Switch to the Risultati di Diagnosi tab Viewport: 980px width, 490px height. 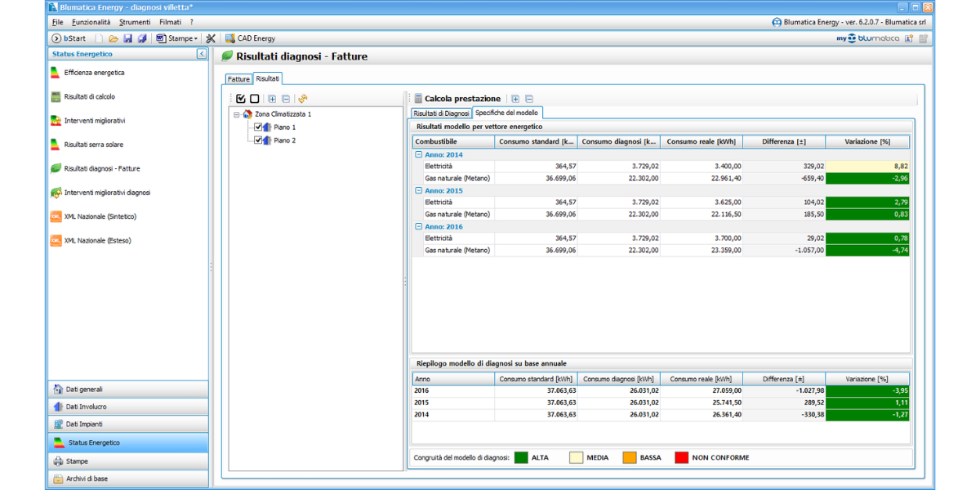tap(440, 113)
